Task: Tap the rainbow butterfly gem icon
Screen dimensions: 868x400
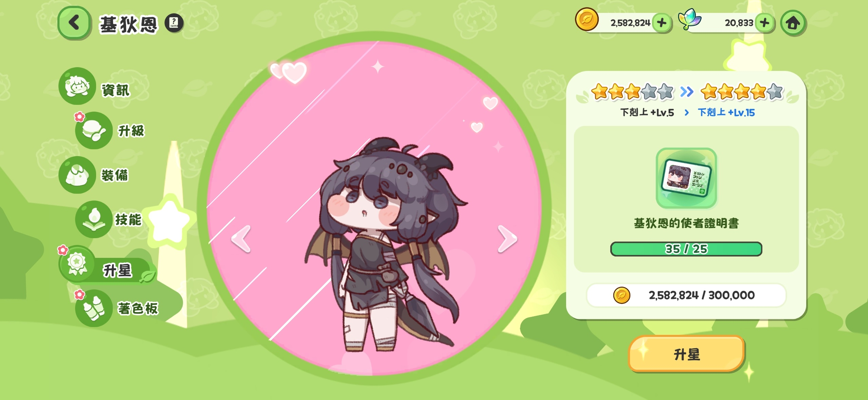Action: point(690,19)
